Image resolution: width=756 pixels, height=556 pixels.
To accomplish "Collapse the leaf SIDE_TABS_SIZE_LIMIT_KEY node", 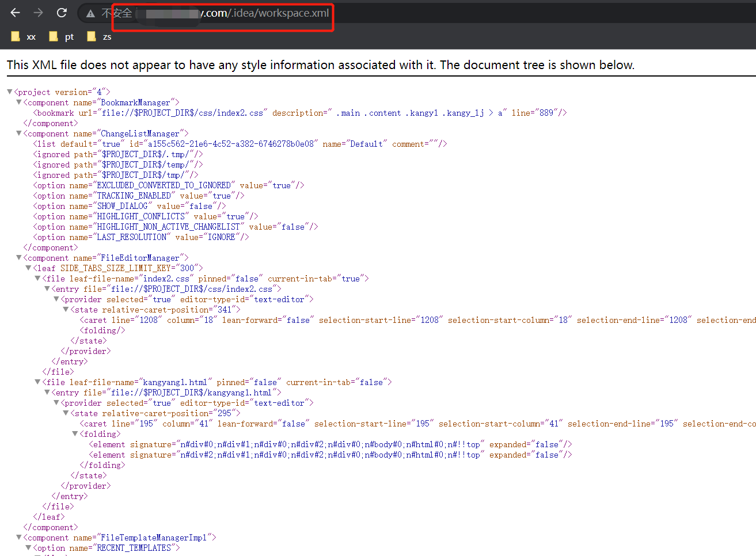I will [28, 268].
